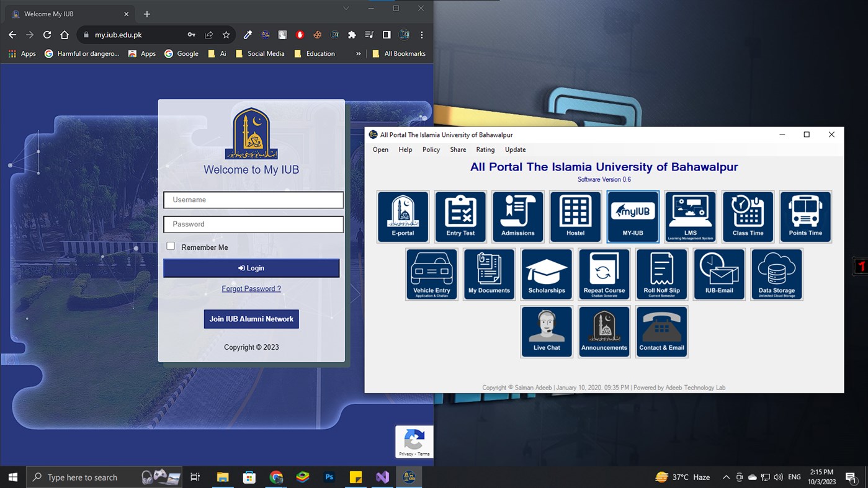Image resolution: width=868 pixels, height=488 pixels.
Task: Open the Vehicle Entry application icon
Action: pyautogui.click(x=431, y=273)
